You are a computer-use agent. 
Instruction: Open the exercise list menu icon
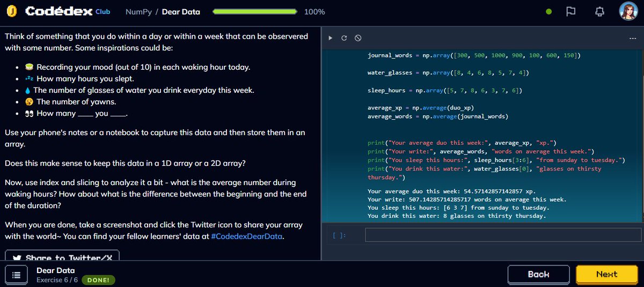tap(16, 274)
